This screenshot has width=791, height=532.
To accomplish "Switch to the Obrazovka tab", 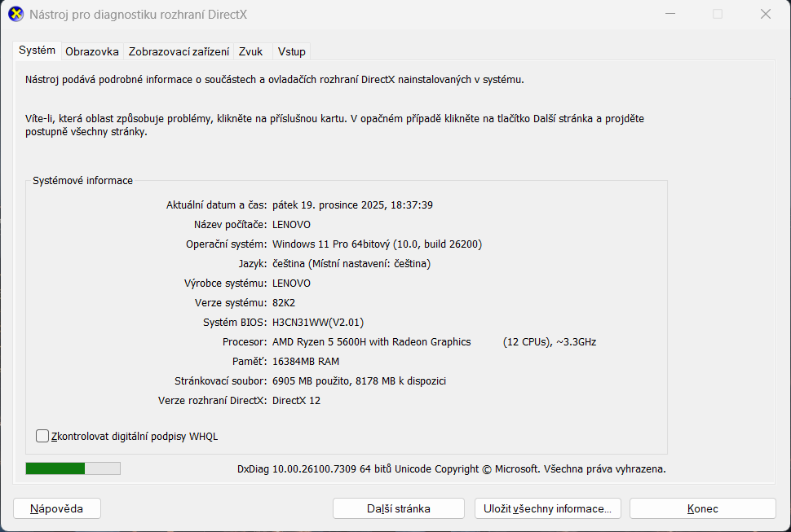I will tap(91, 51).
